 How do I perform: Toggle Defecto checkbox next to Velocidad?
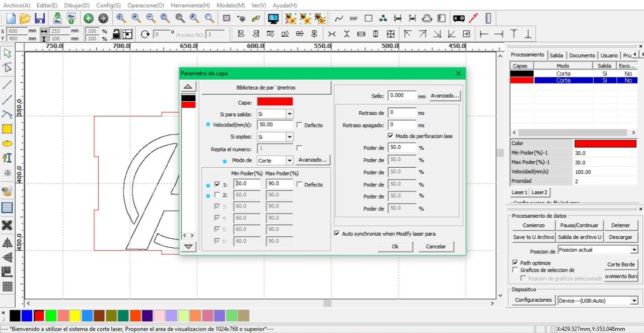[300, 125]
